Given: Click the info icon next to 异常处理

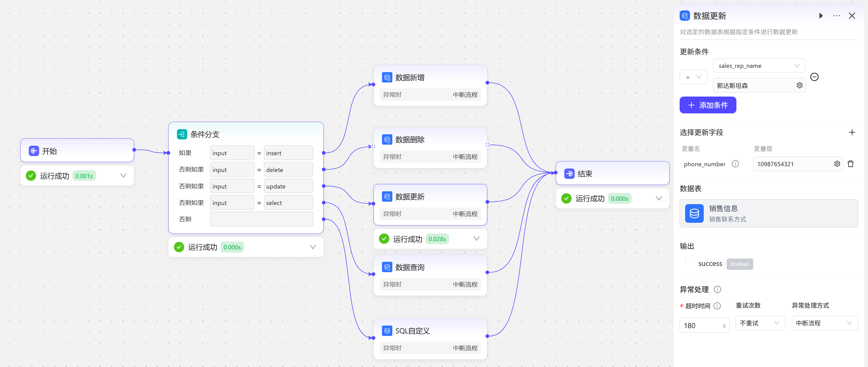Looking at the screenshot, I should [x=717, y=289].
